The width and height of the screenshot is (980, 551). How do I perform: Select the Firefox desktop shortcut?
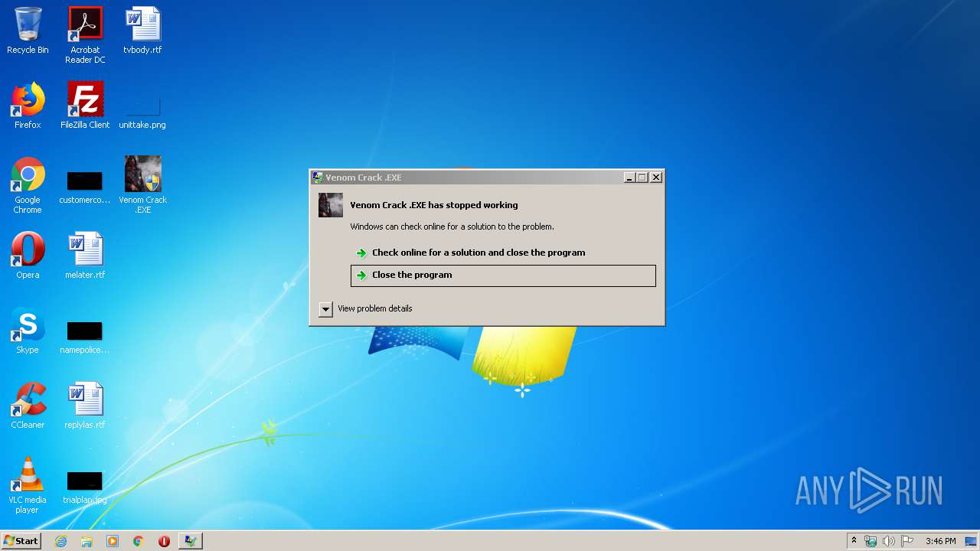tap(28, 106)
